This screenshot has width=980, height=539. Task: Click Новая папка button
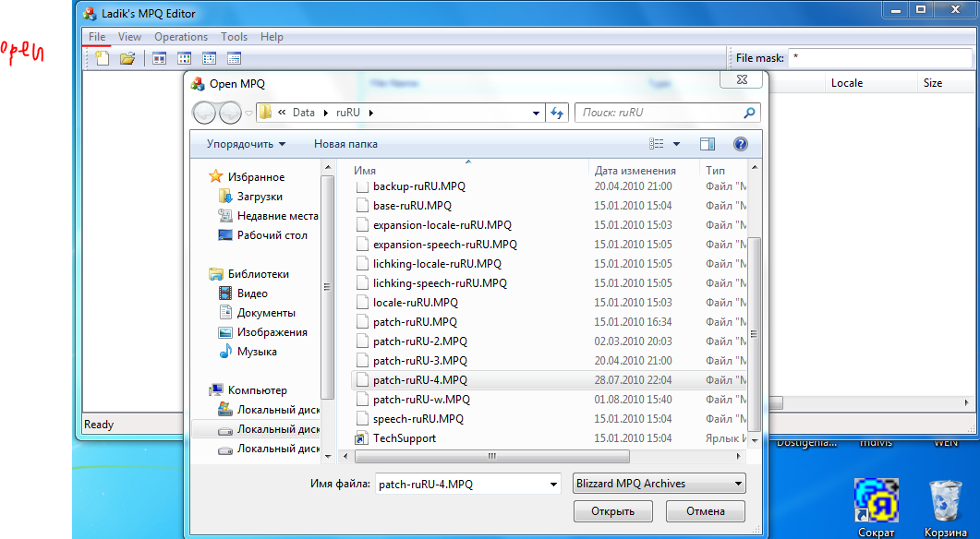(x=345, y=144)
